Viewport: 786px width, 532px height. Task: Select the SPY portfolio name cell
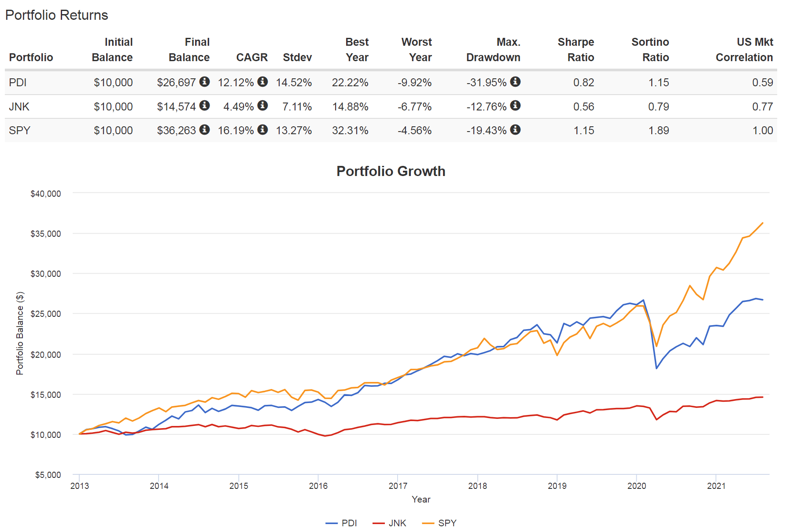tap(20, 131)
